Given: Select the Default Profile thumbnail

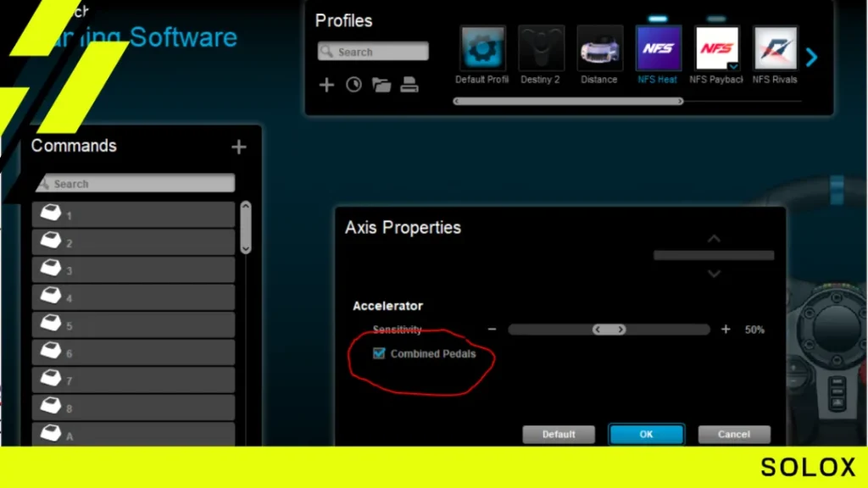Looking at the screenshot, I should coord(482,48).
